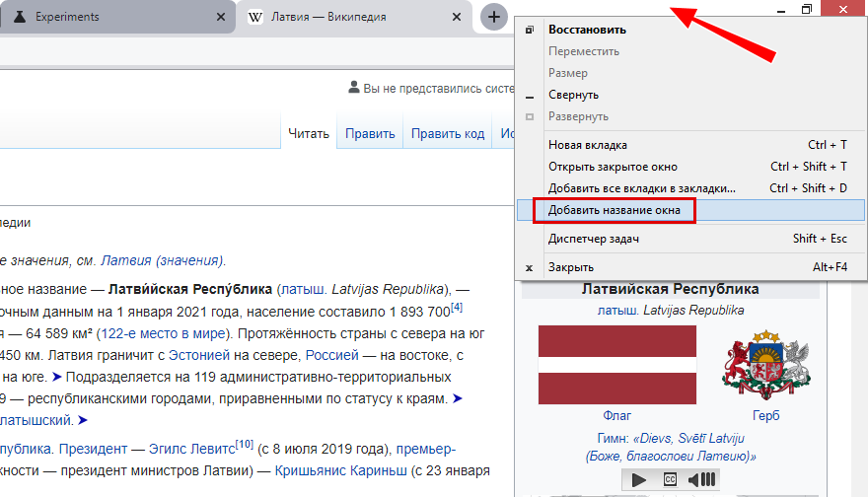Minimize the browser window
868x497 pixels.
(x=781, y=10)
